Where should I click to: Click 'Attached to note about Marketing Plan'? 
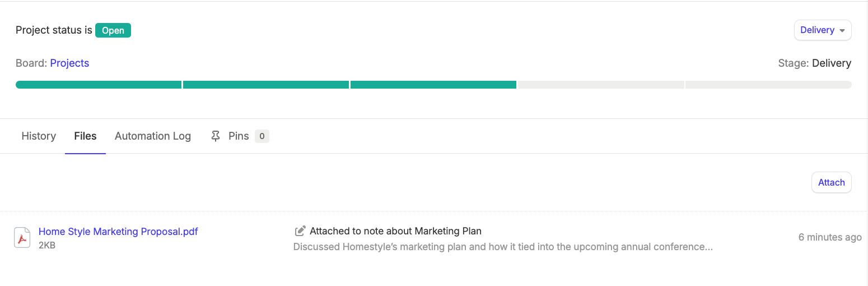coord(395,231)
